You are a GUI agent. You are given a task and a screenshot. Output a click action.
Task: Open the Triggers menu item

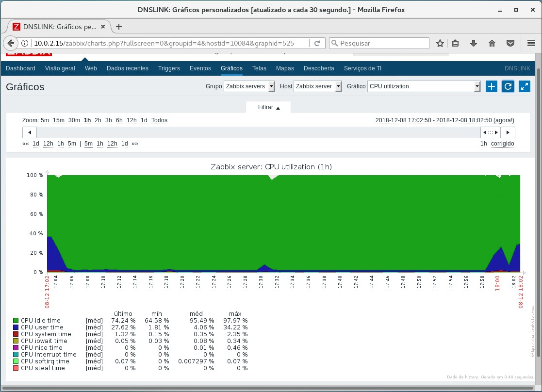169,68
